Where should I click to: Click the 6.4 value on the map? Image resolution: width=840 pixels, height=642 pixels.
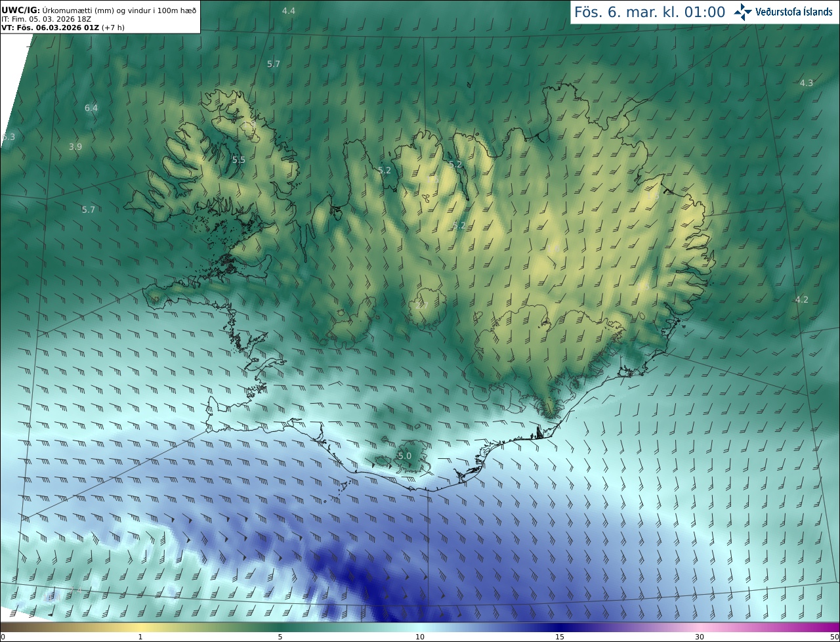point(91,108)
